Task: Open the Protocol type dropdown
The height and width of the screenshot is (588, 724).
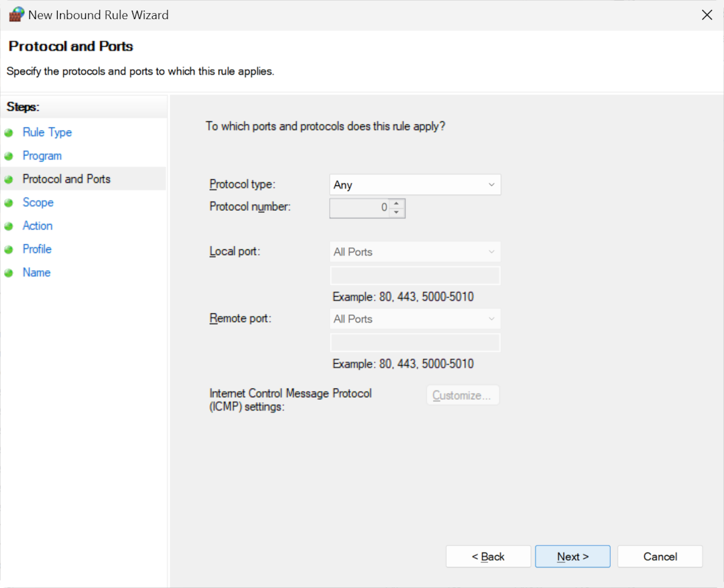Action: point(415,185)
